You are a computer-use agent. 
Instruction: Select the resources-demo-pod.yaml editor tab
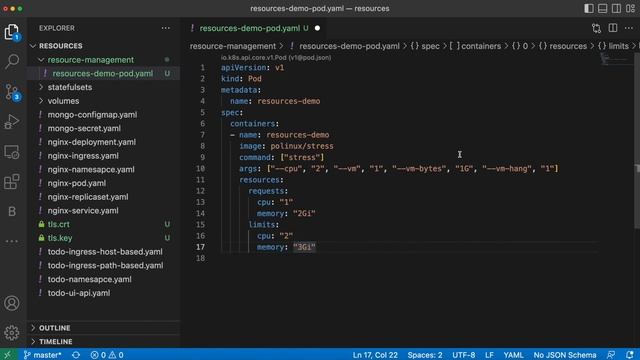pos(249,28)
